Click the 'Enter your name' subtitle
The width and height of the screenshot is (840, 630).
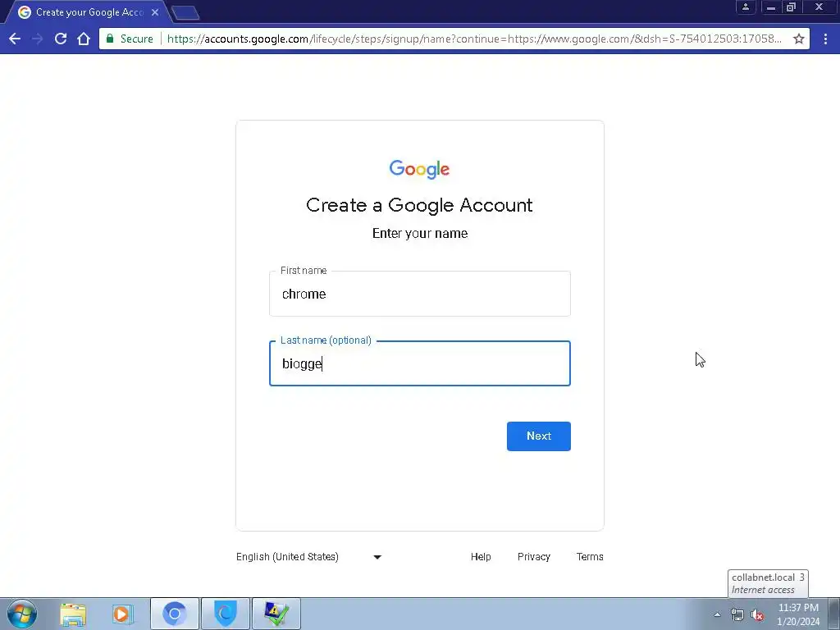pos(420,234)
